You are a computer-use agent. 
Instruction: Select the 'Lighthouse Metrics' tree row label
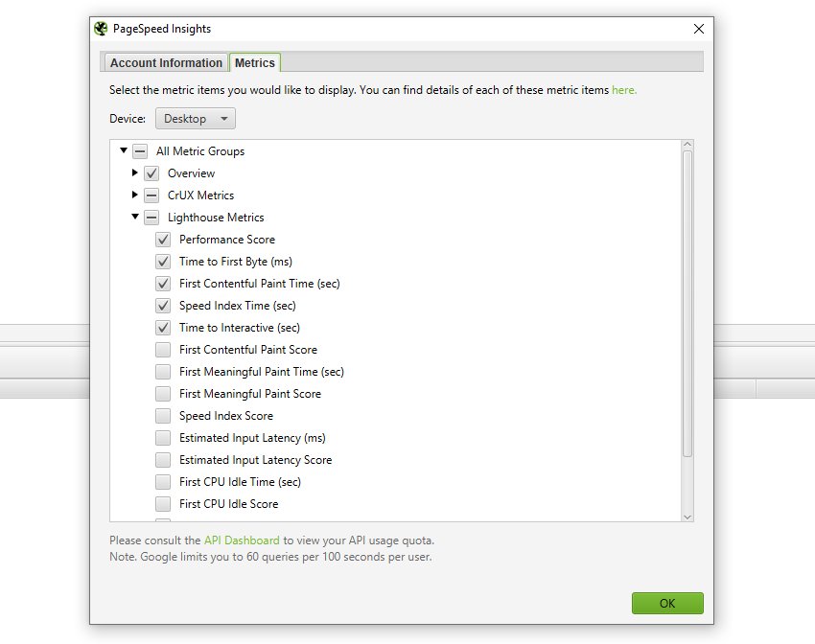click(x=216, y=218)
